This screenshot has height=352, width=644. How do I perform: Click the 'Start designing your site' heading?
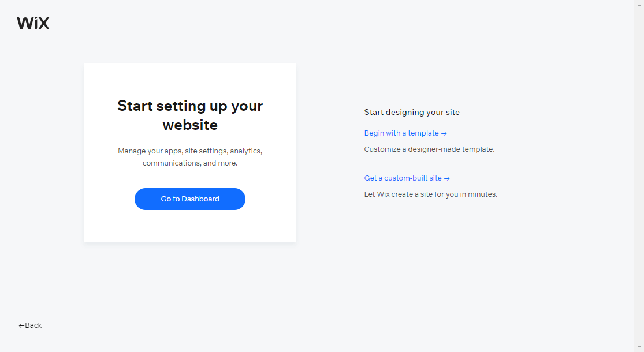[411, 112]
